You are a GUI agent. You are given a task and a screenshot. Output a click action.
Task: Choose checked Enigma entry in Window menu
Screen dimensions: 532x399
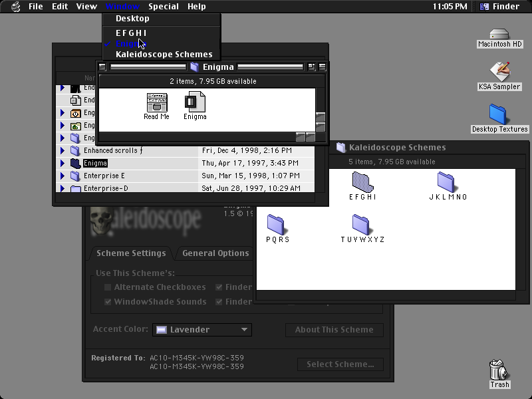click(162, 44)
